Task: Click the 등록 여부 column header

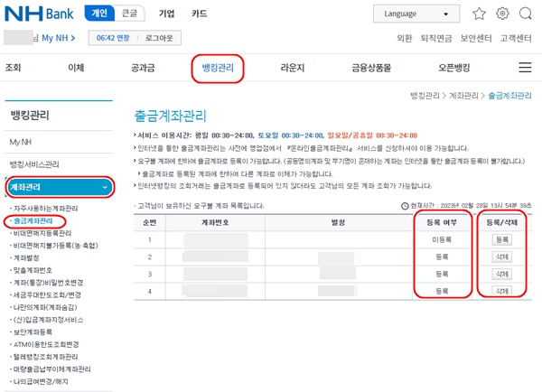Action: 442,222
